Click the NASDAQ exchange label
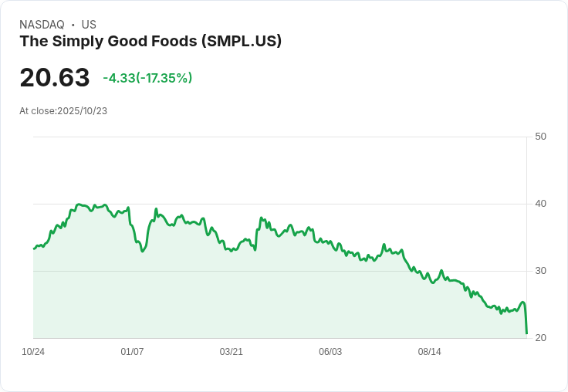This screenshot has height=392, width=568. tap(42, 25)
